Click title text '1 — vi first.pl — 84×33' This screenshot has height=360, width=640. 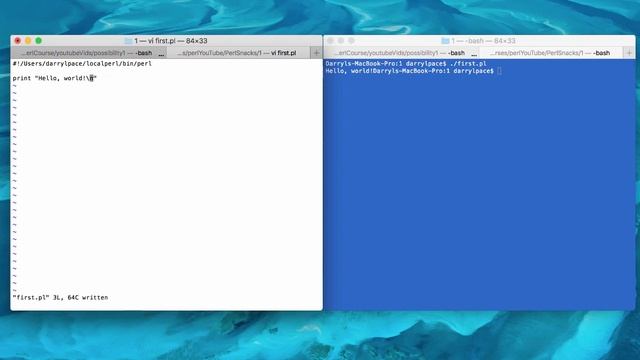171,41
